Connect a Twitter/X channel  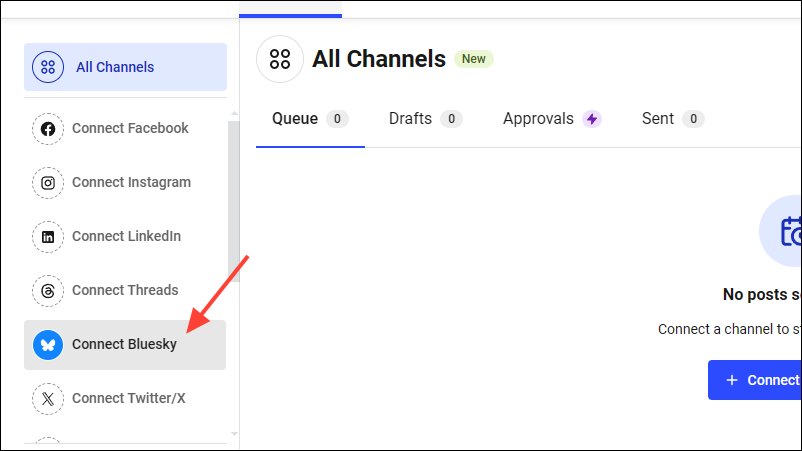(x=125, y=399)
